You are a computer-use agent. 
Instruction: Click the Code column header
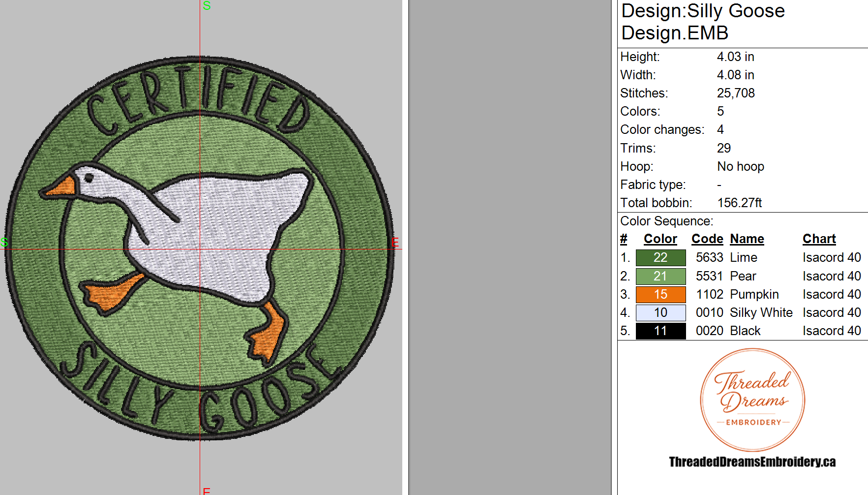pos(707,239)
